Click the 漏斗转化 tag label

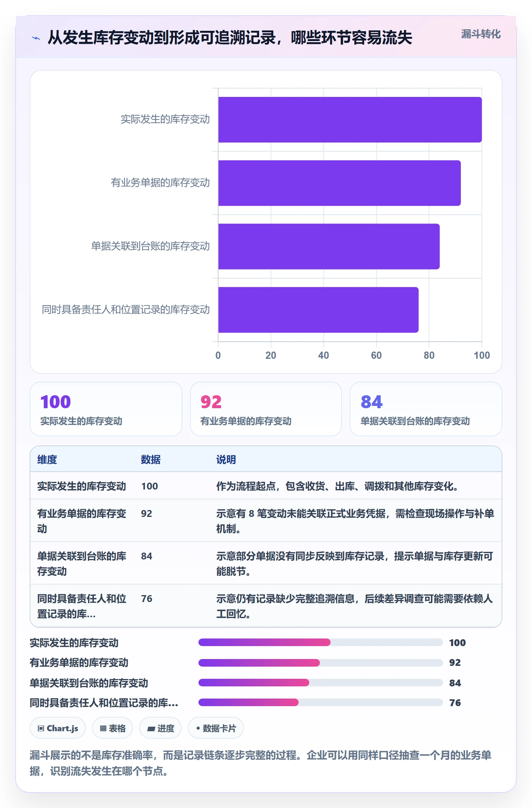pyautogui.click(x=481, y=34)
